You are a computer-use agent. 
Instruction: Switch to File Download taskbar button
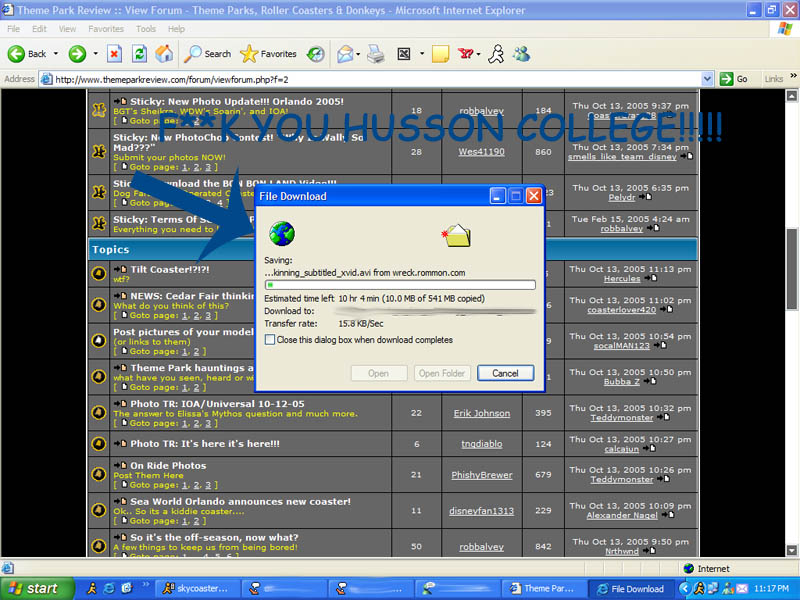[630, 589]
